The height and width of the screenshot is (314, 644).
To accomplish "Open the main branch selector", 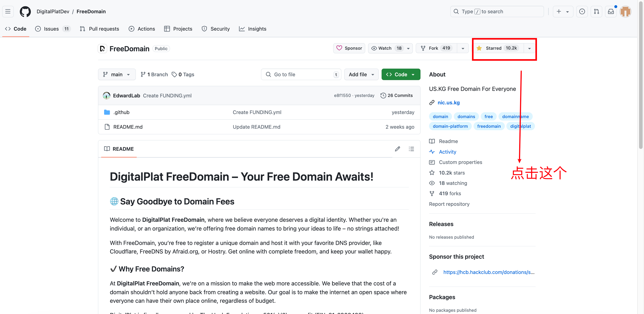I will click(x=117, y=74).
